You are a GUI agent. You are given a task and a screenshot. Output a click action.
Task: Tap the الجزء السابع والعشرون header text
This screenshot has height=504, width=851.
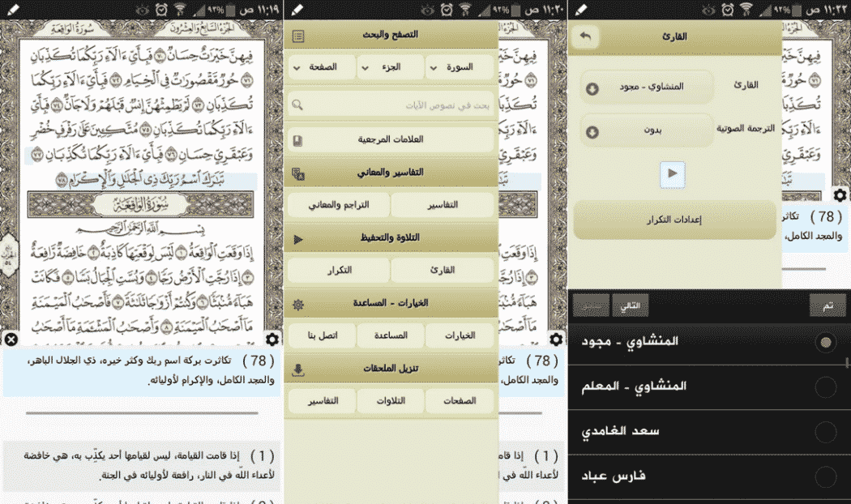point(201,28)
